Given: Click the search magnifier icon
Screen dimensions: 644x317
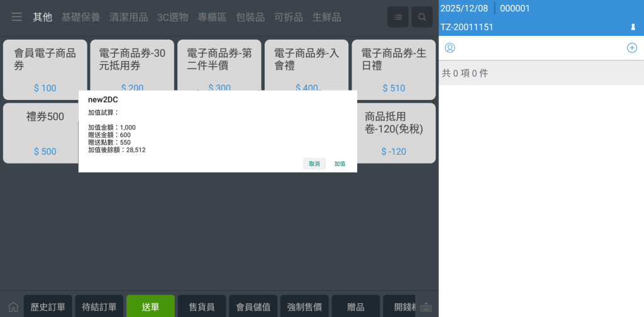Looking at the screenshot, I should pyautogui.click(x=422, y=18).
